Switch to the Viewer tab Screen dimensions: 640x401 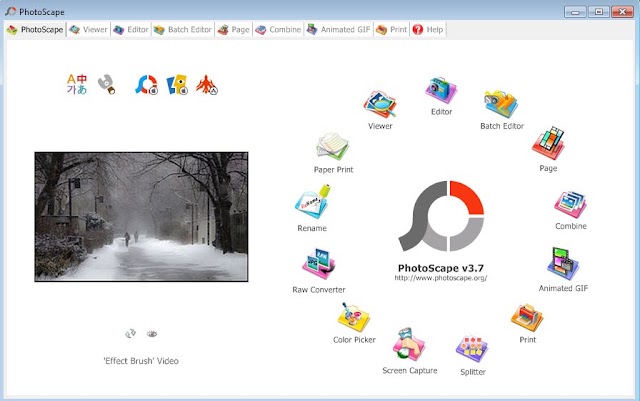click(x=88, y=29)
